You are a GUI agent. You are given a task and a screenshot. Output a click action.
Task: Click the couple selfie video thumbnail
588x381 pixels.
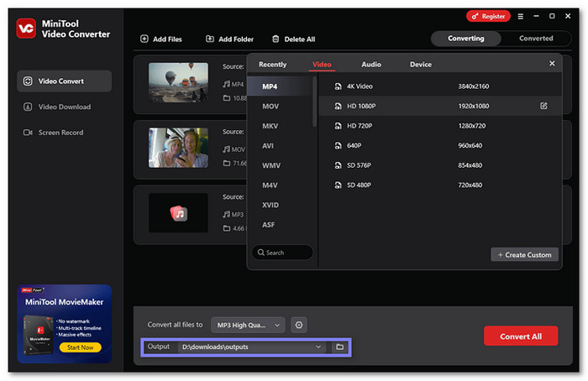(x=178, y=148)
